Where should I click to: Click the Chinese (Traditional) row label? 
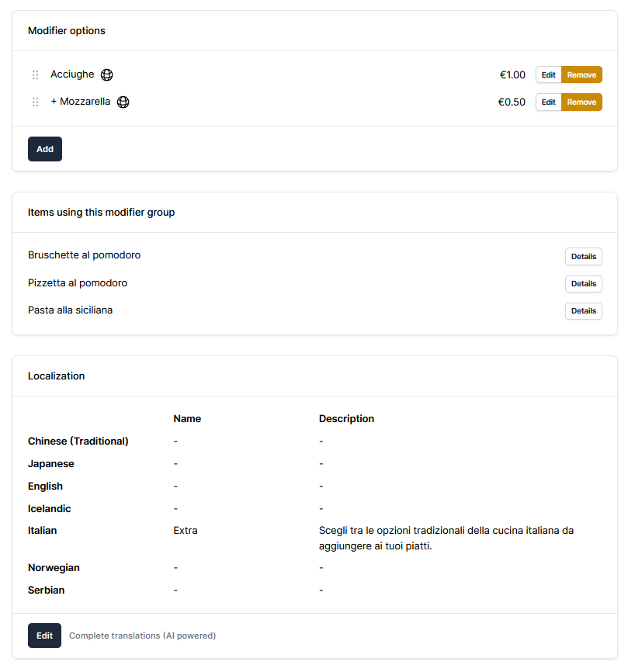(x=78, y=442)
